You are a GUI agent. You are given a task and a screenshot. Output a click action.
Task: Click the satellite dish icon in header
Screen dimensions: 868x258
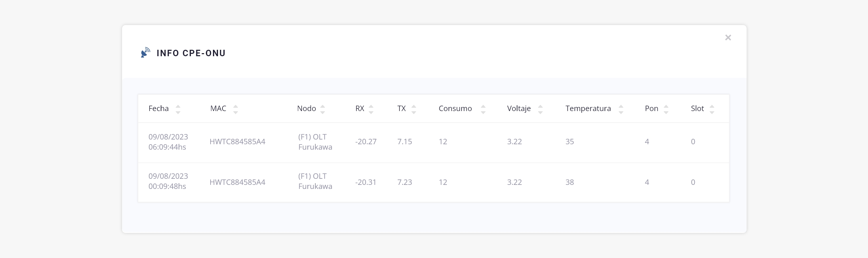coord(145,53)
